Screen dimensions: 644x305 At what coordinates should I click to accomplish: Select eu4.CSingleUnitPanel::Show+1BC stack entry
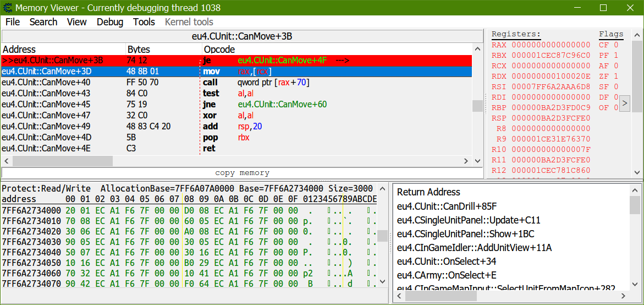[466, 234]
